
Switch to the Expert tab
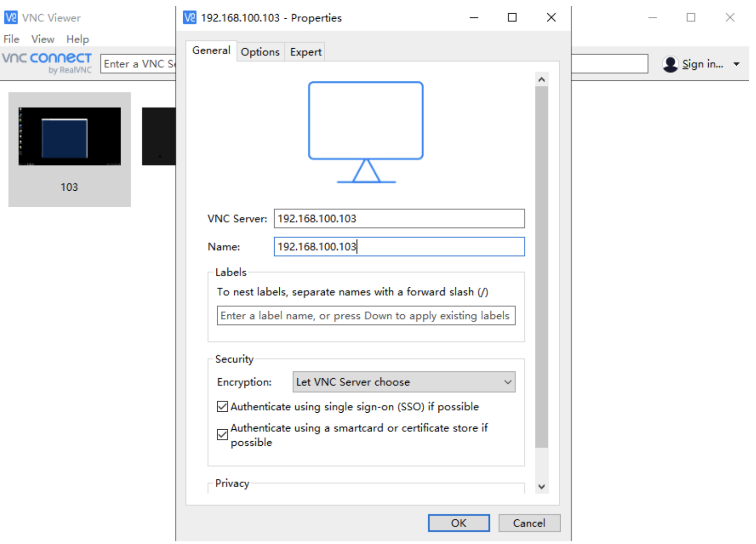(306, 52)
